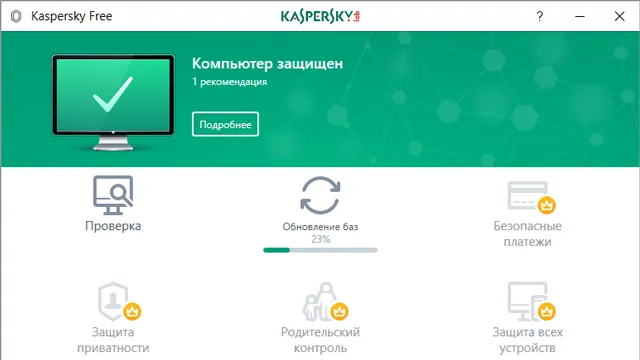640x360 pixels.
Task: Click the crown badge on Безопасные платежи
Action: pyautogui.click(x=547, y=205)
